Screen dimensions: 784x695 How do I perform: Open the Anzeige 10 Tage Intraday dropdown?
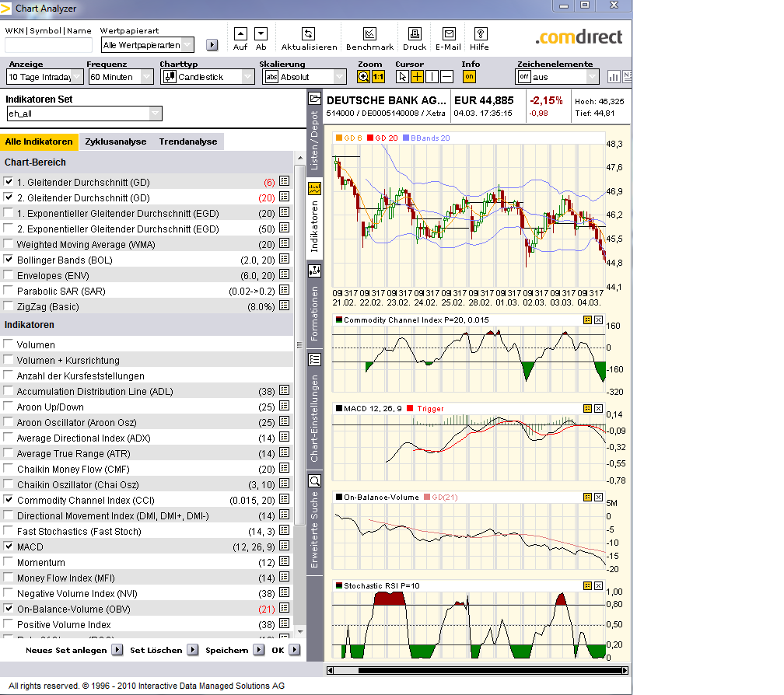pos(44,77)
